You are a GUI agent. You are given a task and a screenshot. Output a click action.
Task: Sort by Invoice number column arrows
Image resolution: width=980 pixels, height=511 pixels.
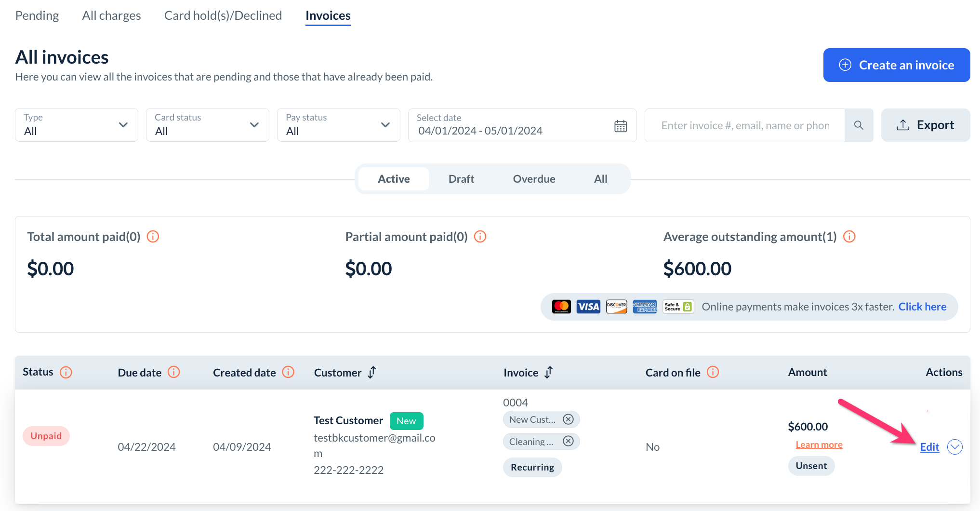[x=549, y=372]
